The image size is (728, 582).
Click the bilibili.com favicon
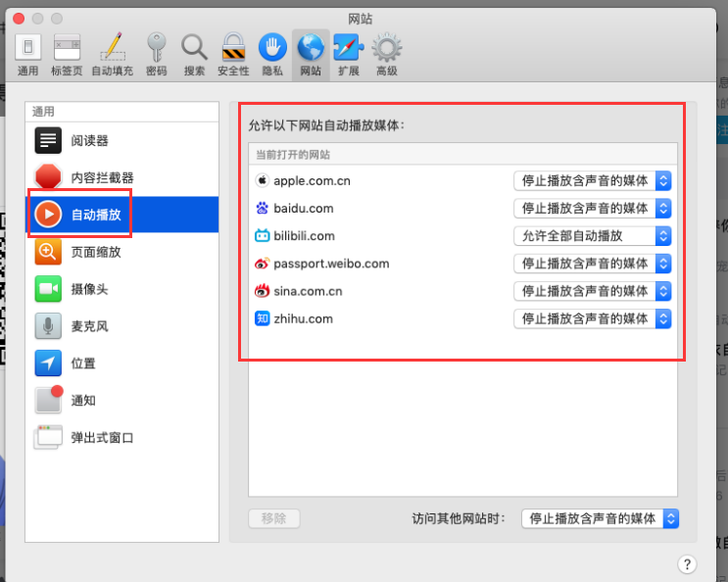point(263,236)
